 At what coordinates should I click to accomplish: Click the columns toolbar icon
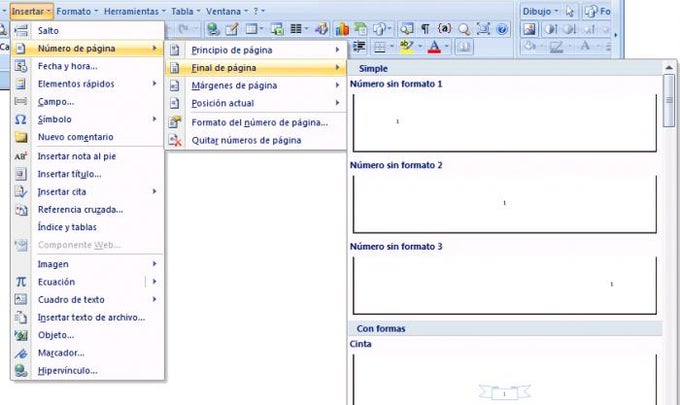click(x=296, y=29)
